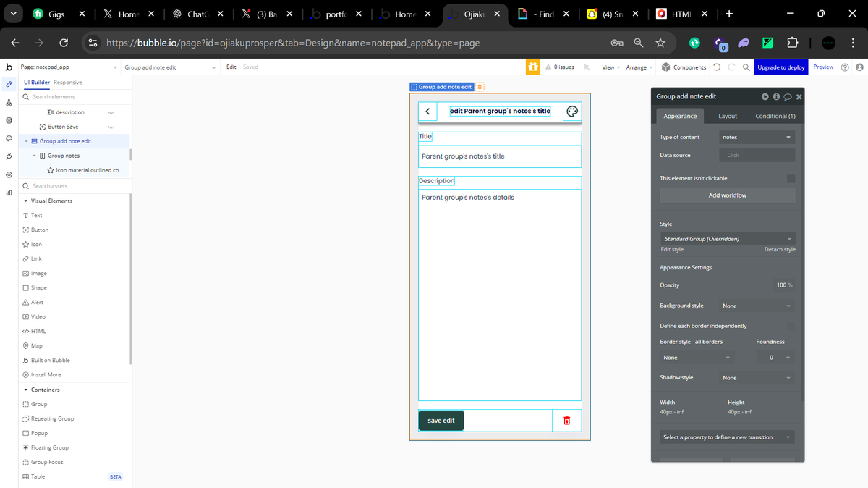The height and width of the screenshot is (488, 868).
Task: Click the orange gift icon
Action: coord(533,67)
